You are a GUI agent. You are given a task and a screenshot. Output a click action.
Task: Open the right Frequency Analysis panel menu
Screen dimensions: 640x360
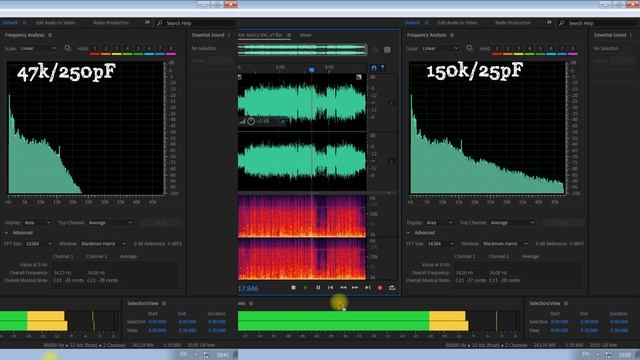pos(452,35)
